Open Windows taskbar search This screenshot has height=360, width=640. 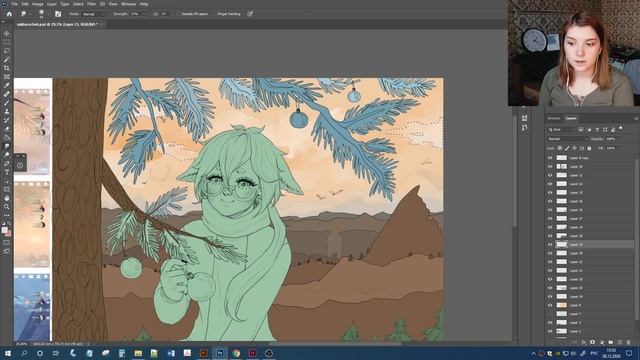pyautogui.click(x=24, y=353)
